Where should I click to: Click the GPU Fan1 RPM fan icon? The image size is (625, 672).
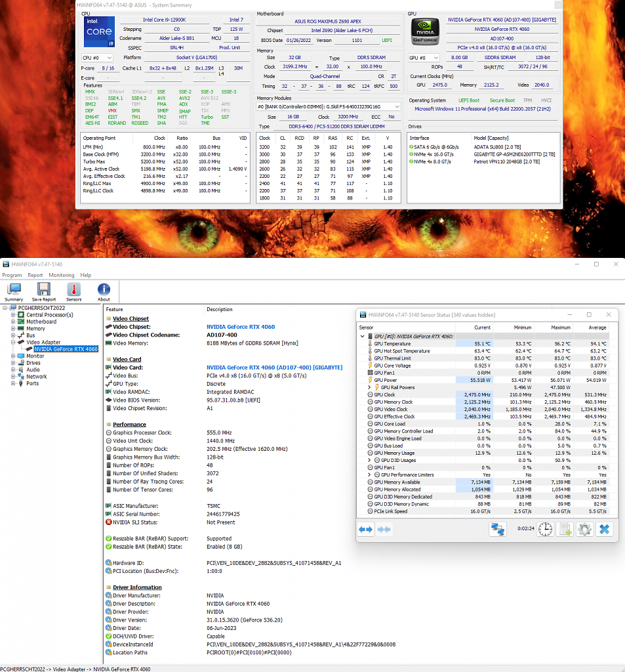tap(370, 373)
